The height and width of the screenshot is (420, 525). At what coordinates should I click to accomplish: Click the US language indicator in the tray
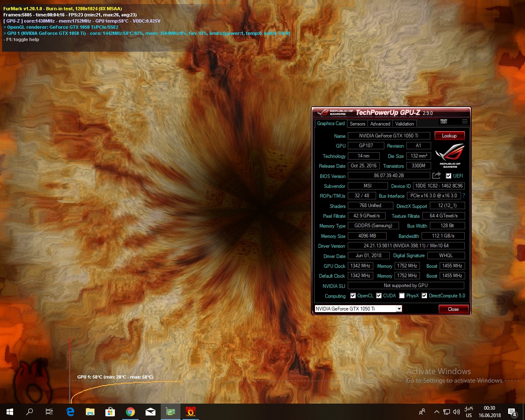(469, 415)
